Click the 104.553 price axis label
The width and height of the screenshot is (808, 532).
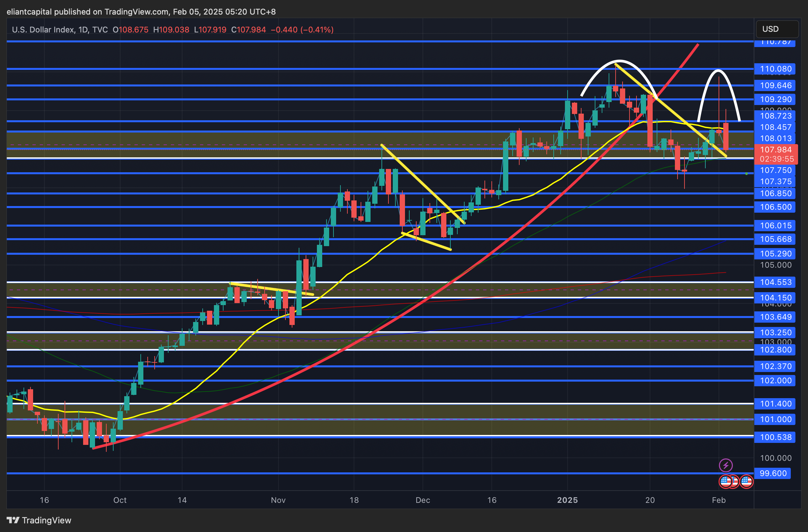pos(776,282)
